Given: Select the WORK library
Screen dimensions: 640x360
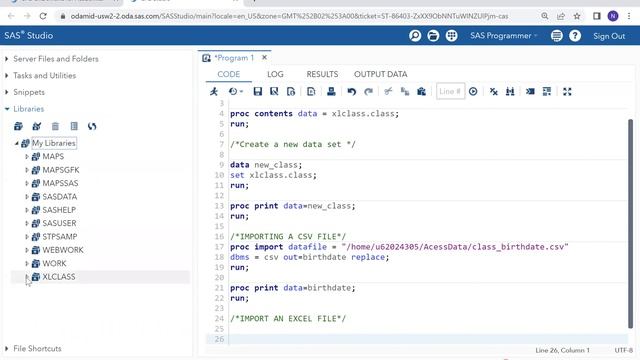Looking at the screenshot, I should tap(54, 263).
